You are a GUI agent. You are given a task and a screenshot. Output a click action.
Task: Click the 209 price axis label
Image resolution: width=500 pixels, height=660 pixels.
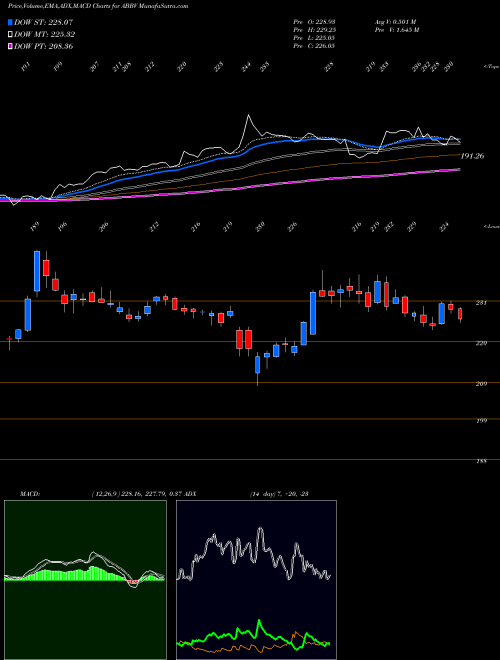(482, 384)
